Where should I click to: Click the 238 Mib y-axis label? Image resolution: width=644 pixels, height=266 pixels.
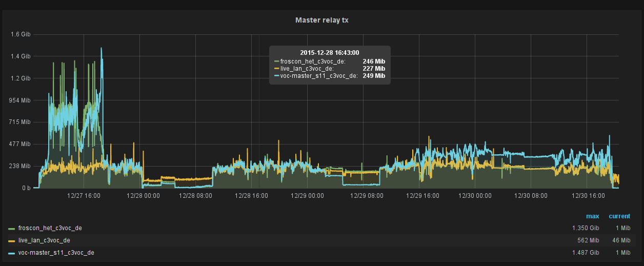click(21, 166)
